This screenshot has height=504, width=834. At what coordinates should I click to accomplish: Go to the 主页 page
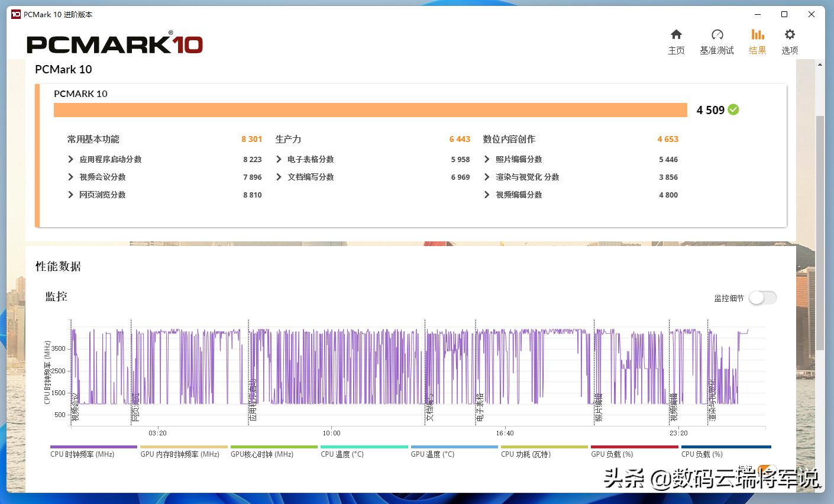(676, 41)
